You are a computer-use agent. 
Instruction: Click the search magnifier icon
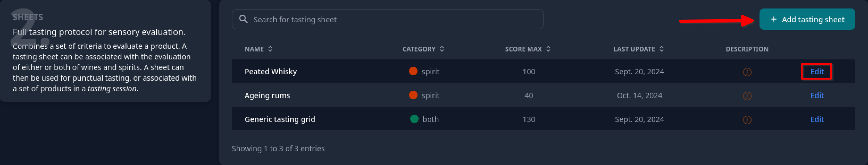(244, 19)
